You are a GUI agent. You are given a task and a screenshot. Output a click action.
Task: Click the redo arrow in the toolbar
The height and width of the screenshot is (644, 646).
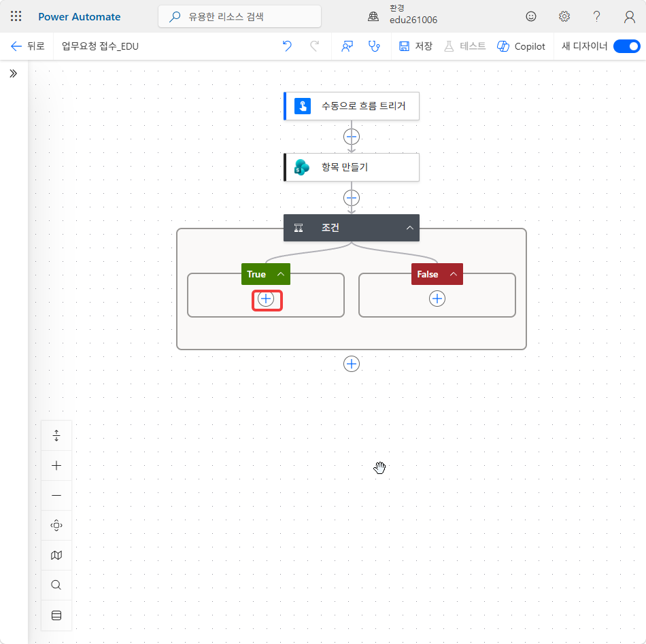[x=314, y=46]
